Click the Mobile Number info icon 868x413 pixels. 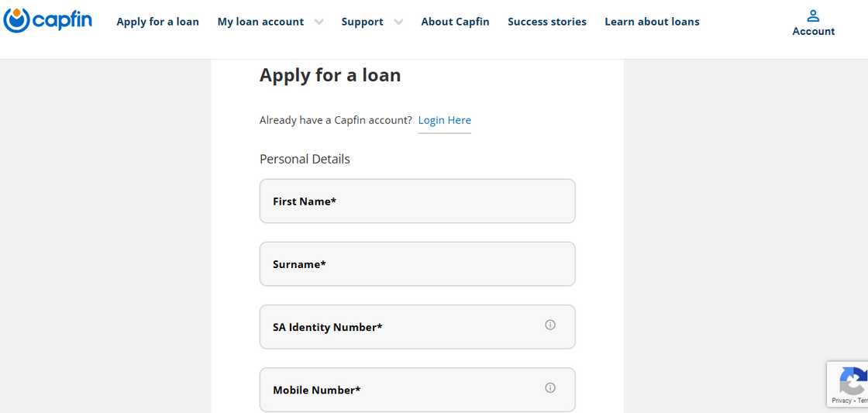pyautogui.click(x=550, y=388)
